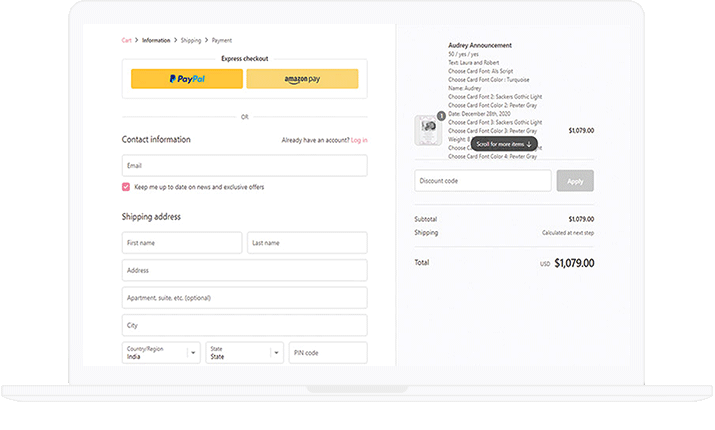Viewport: 715px width, 430px height.
Task: Open the Shipping breadcrumb step
Action: tap(190, 41)
